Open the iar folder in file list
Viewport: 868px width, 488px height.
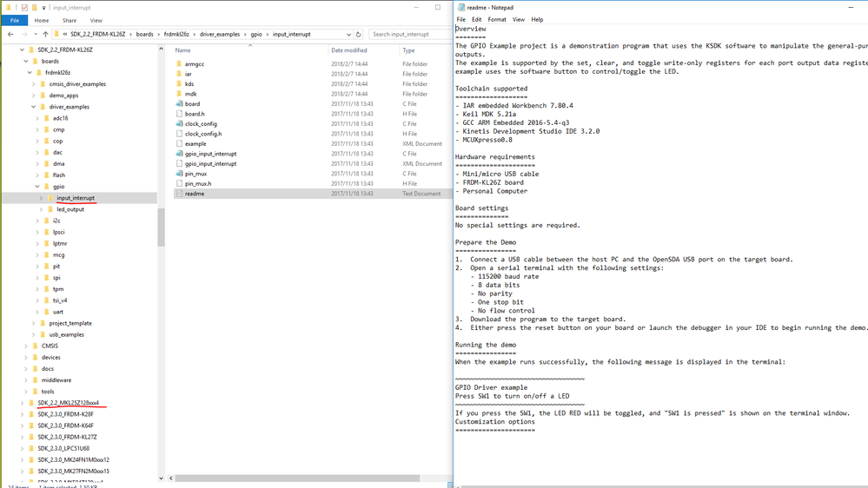189,74
